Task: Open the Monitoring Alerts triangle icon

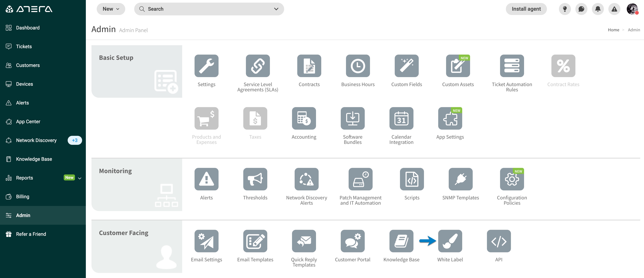Action: (x=206, y=179)
